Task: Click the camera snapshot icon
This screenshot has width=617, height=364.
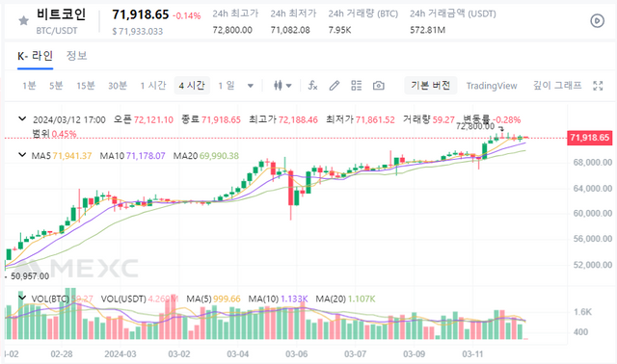Action: [x=379, y=86]
